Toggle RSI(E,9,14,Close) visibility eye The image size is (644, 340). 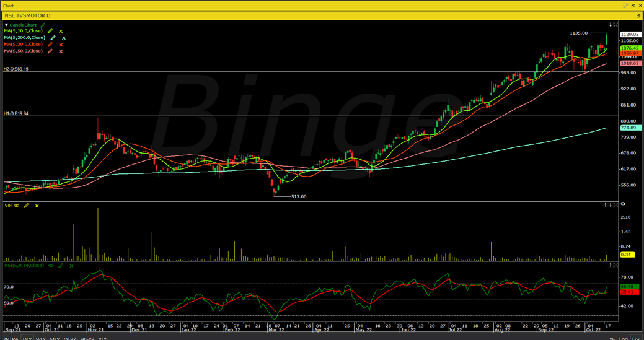click(x=51, y=266)
